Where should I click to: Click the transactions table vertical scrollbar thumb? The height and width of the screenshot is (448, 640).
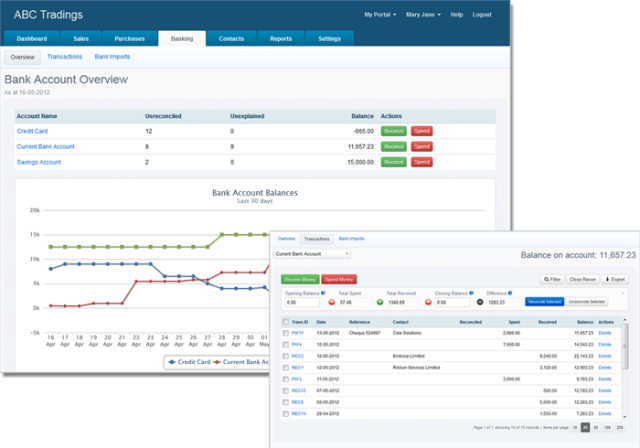624,346
